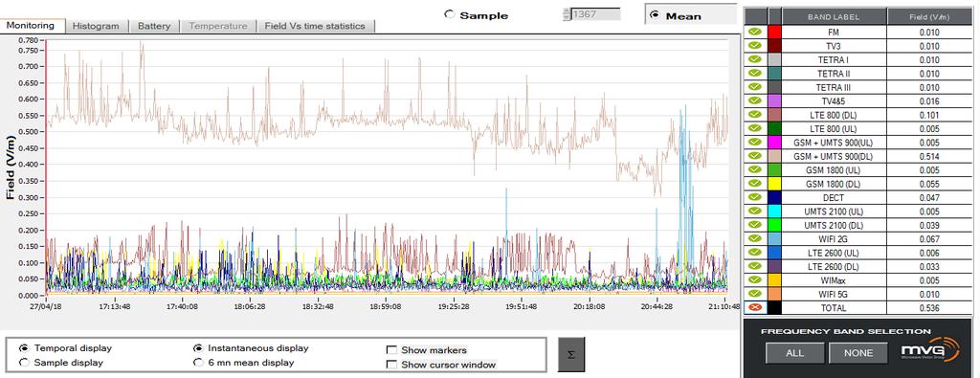Toggle the green check for TV3 band

click(x=754, y=46)
